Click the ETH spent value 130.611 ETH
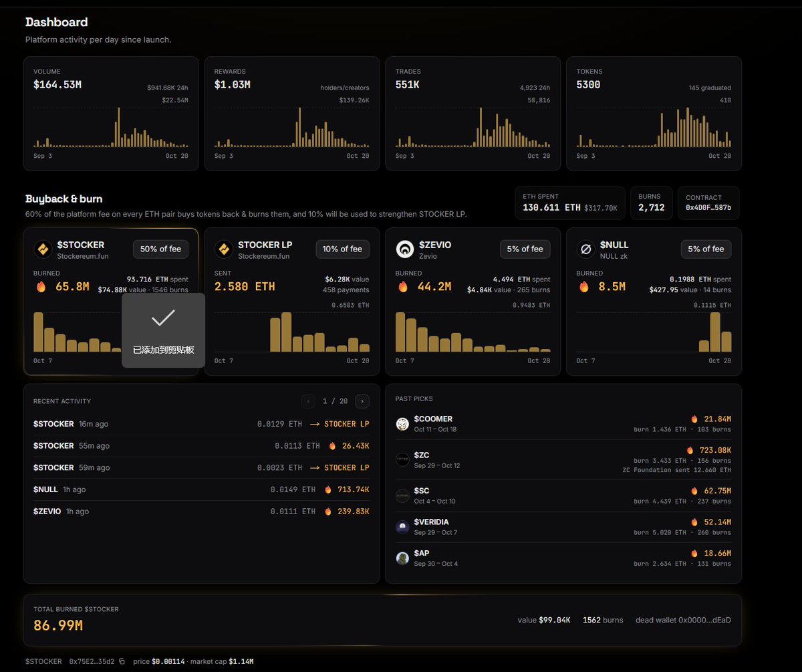Image resolution: width=802 pixels, height=672 pixels. point(551,208)
